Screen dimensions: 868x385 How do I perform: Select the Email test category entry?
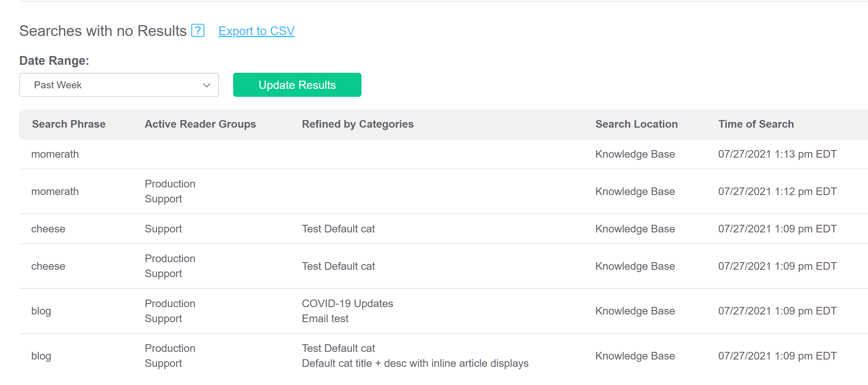[325, 318]
